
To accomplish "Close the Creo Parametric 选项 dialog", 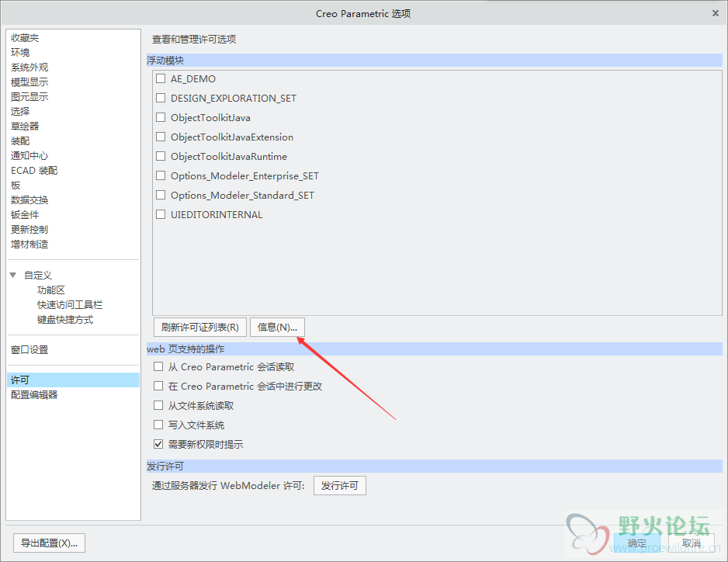I will tap(716, 13).
